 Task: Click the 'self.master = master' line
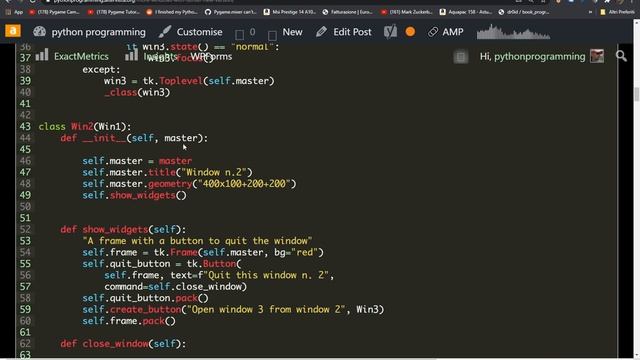(x=137, y=161)
